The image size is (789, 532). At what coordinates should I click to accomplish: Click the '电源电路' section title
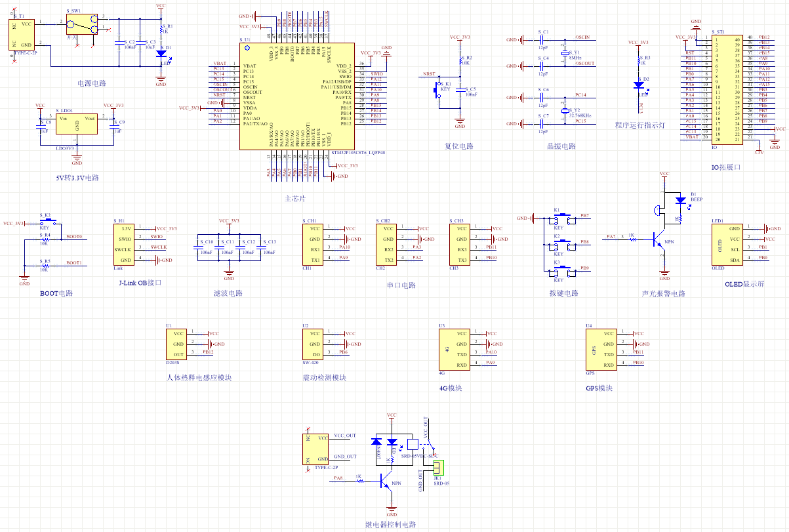(x=92, y=83)
